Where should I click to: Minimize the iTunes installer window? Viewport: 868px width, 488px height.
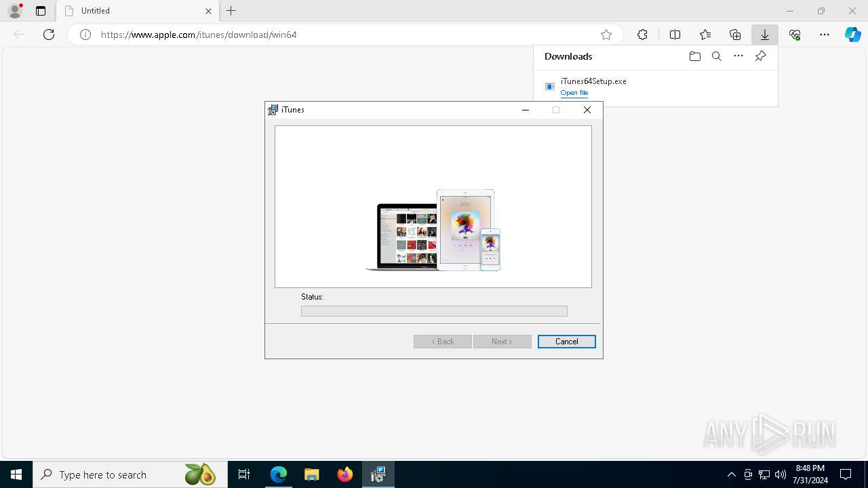point(525,110)
